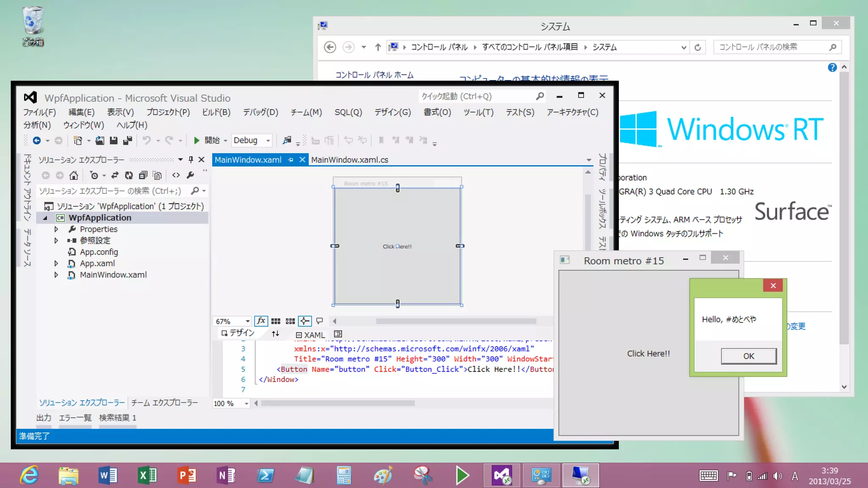This screenshot has width=868, height=488.
Task: Expand the 参照設定 tree node
Action: click(x=56, y=241)
